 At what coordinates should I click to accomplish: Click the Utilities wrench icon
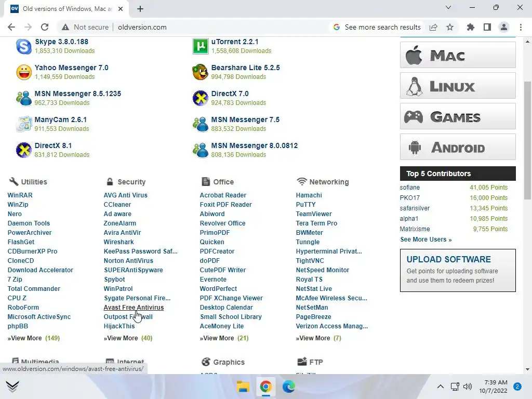[x=14, y=181]
